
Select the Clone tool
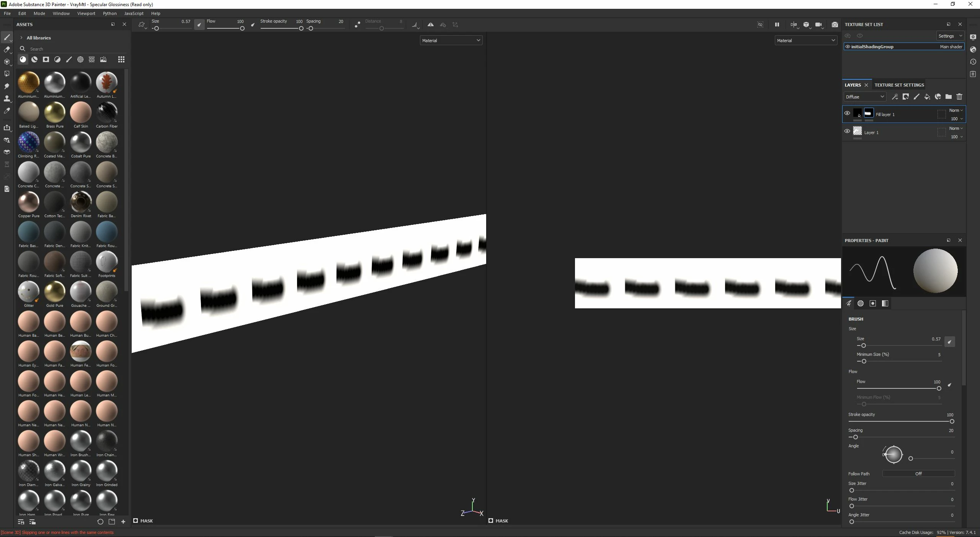(x=7, y=98)
